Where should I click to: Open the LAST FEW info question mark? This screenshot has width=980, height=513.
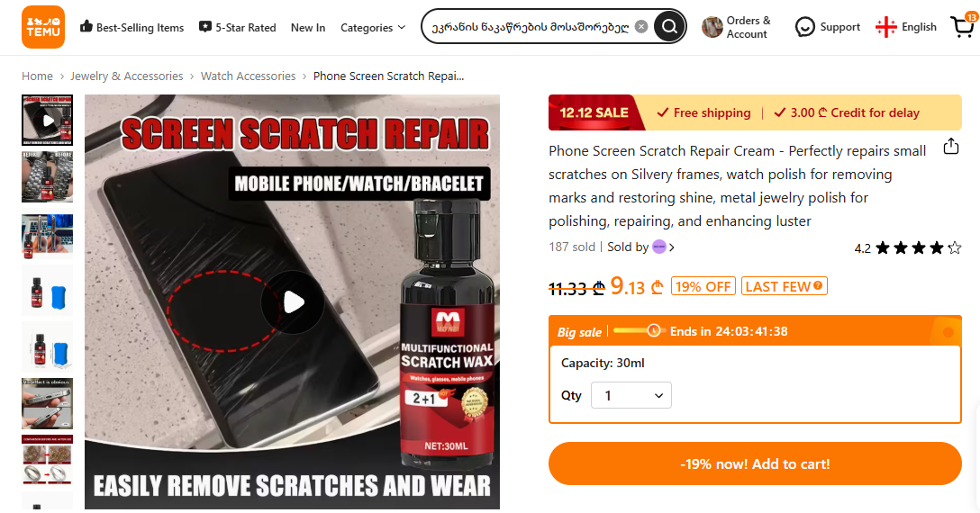(x=818, y=285)
